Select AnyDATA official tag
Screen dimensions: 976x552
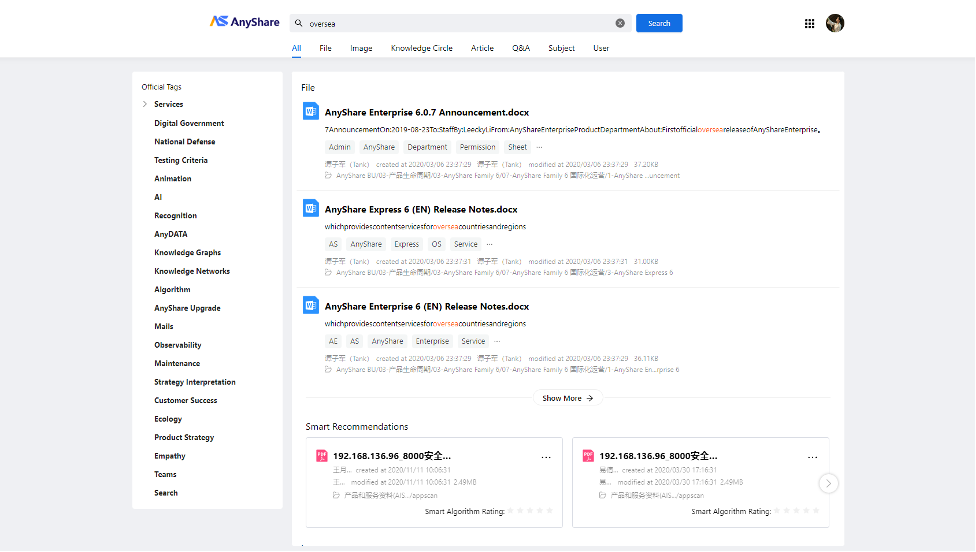click(171, 235)
